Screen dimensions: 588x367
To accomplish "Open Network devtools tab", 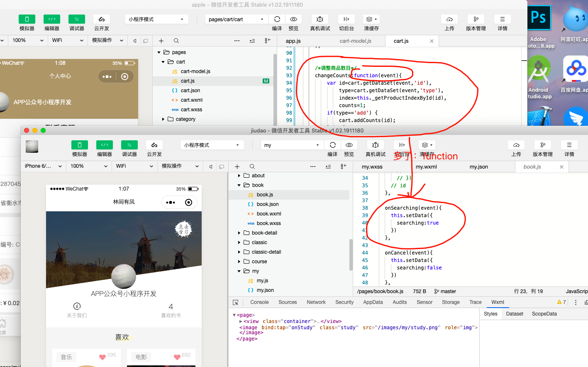I will (x=316, y=302).
